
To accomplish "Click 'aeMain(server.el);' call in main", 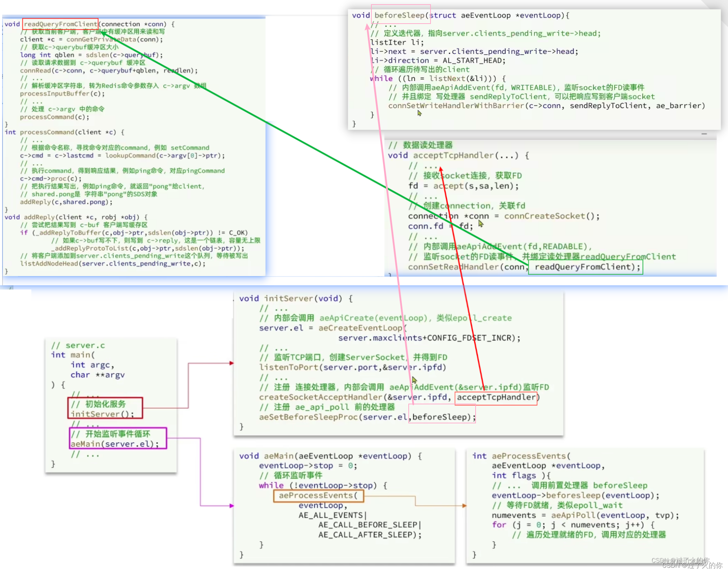I will coord(115,444).
